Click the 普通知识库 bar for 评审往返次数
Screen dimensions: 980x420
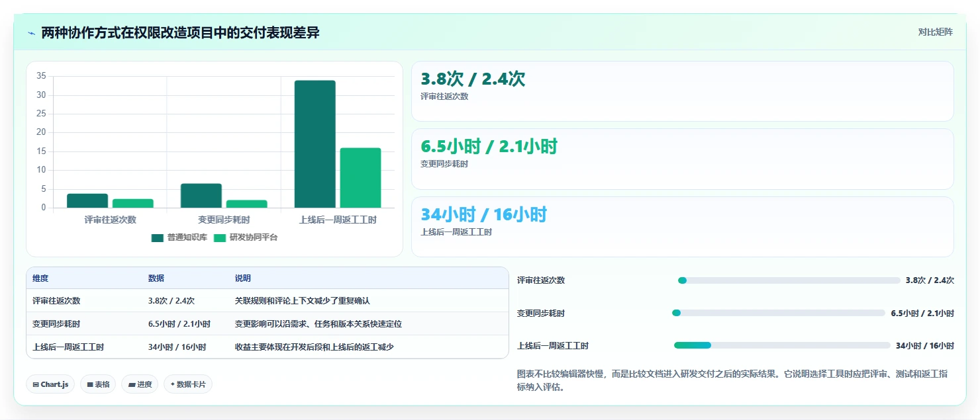[x=87, y=201]
